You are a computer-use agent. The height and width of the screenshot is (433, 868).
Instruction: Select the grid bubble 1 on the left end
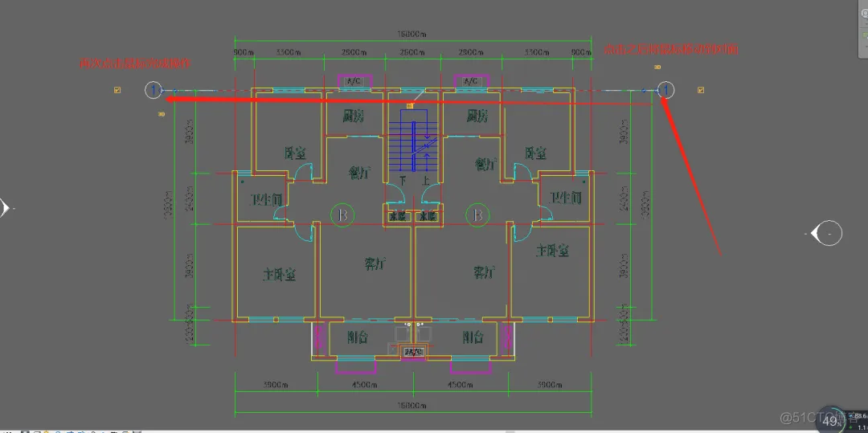(x=154, y=90)
